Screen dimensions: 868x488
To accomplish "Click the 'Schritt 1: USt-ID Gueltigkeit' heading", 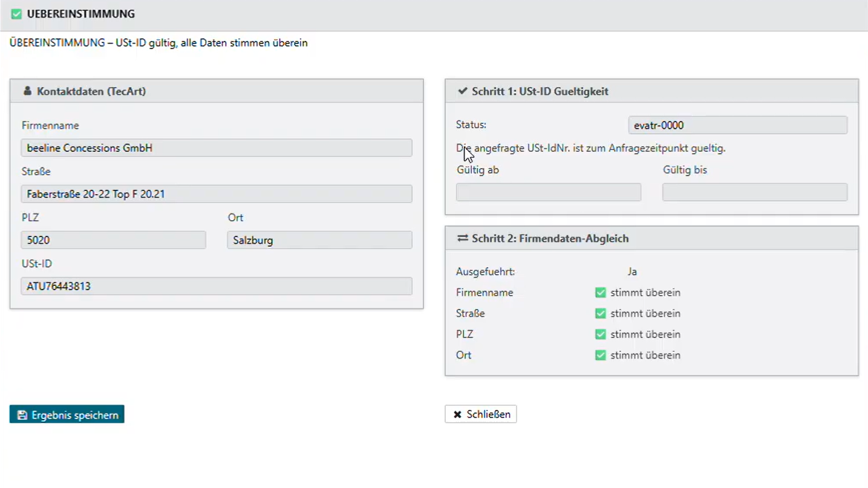I will point(540,91).
